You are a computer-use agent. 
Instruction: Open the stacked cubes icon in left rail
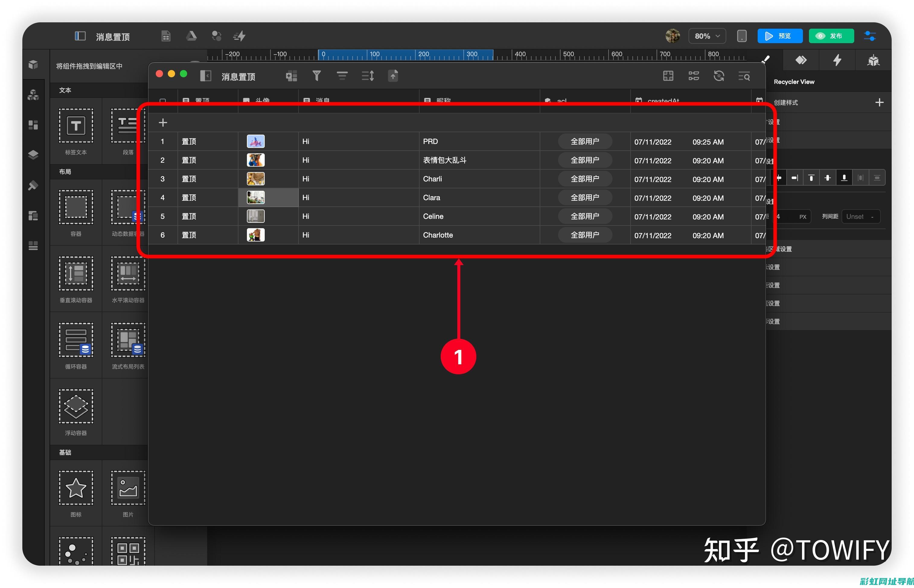[33, 95]
